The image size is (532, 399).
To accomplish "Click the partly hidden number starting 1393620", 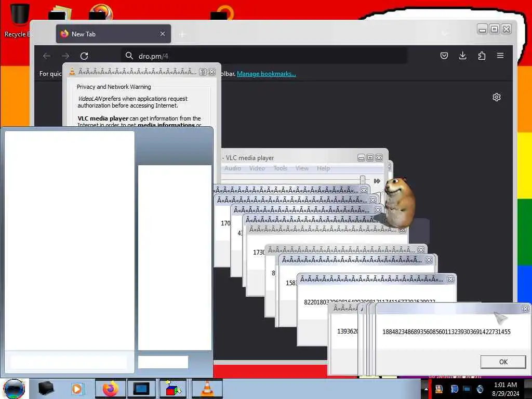I will pos(347,331).
